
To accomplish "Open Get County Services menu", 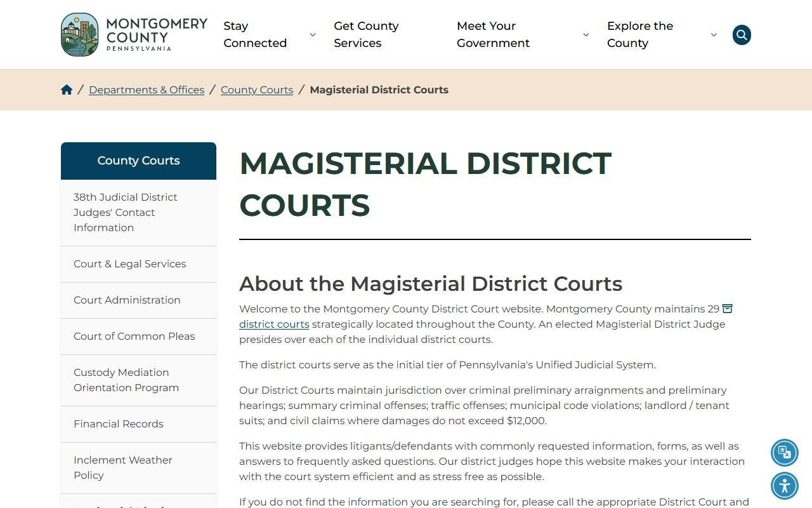I will tap(366, 34).
